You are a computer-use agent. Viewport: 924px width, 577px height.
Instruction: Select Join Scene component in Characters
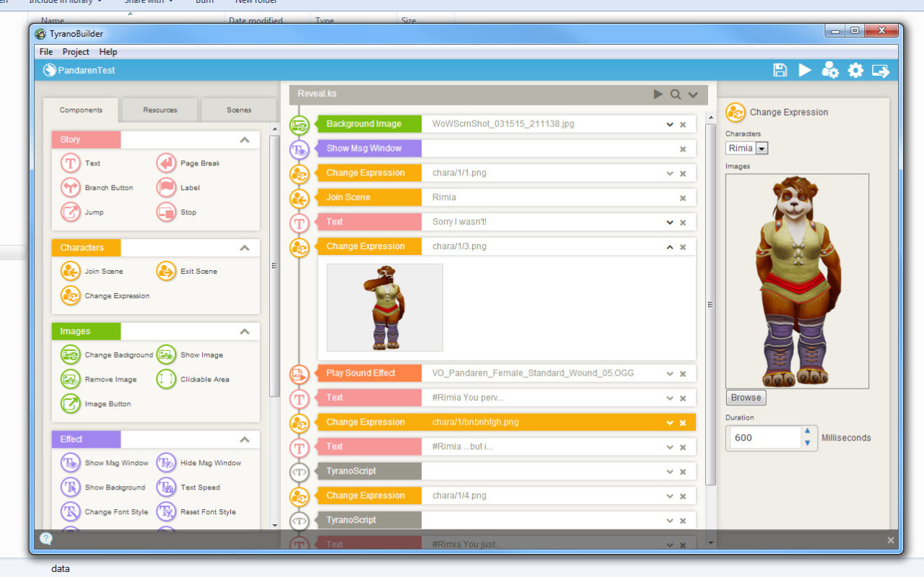[92, 272]
